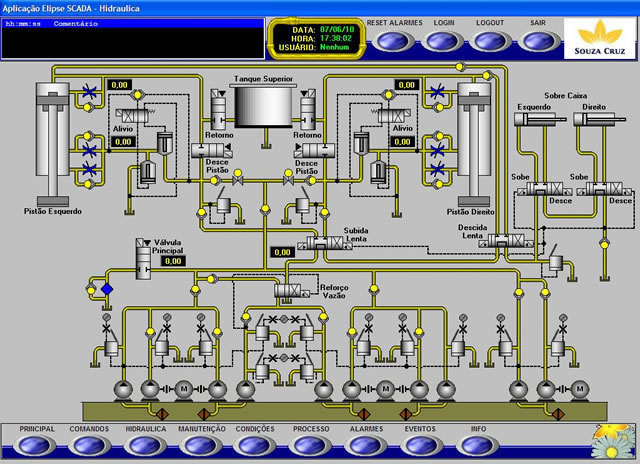This screenshot has width=640, height=464.
Task: Click the left Alívio valve symbol
Action: point(135,115)
